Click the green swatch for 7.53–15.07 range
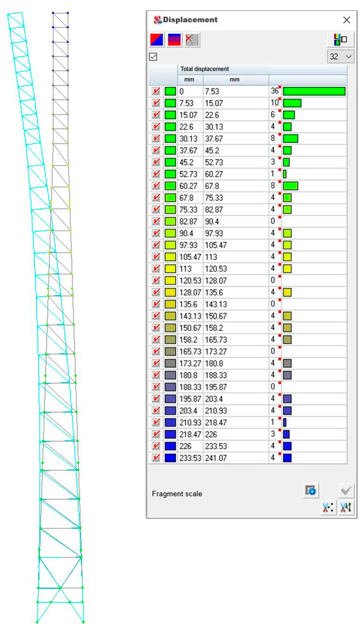This screenshot has height=631, width=364. [x=170, y=103]
